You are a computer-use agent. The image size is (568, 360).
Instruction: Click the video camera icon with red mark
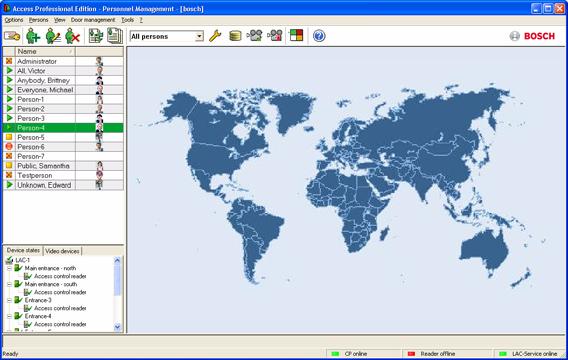pyautogui.click(x=275, y=35)
